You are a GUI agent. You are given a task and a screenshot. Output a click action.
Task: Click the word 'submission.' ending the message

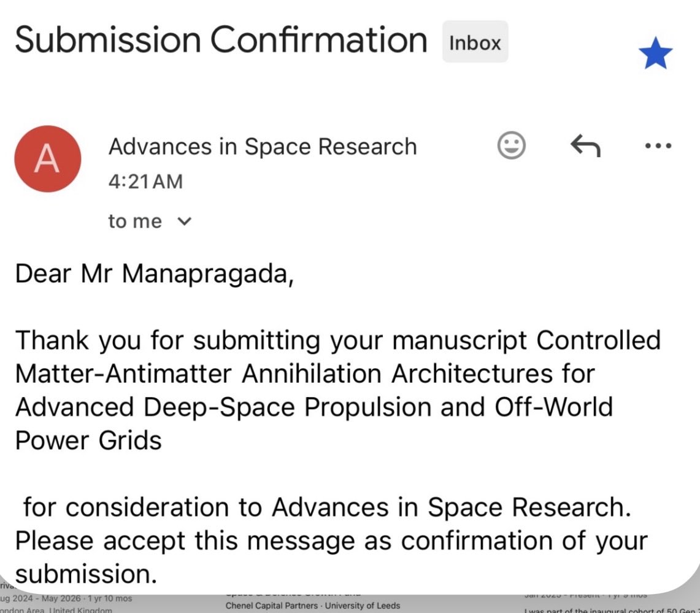click(x=86, y=574)
